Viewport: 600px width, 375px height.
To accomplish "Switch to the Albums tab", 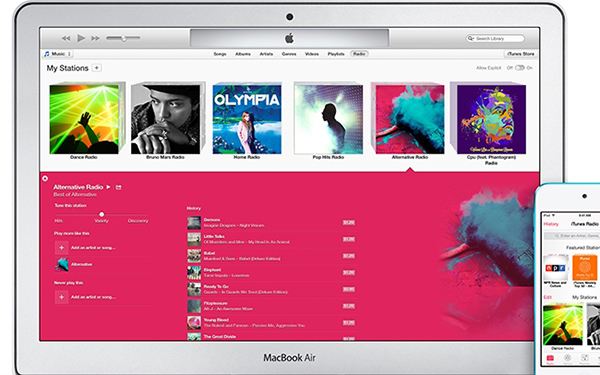I will tap(243, 54).
